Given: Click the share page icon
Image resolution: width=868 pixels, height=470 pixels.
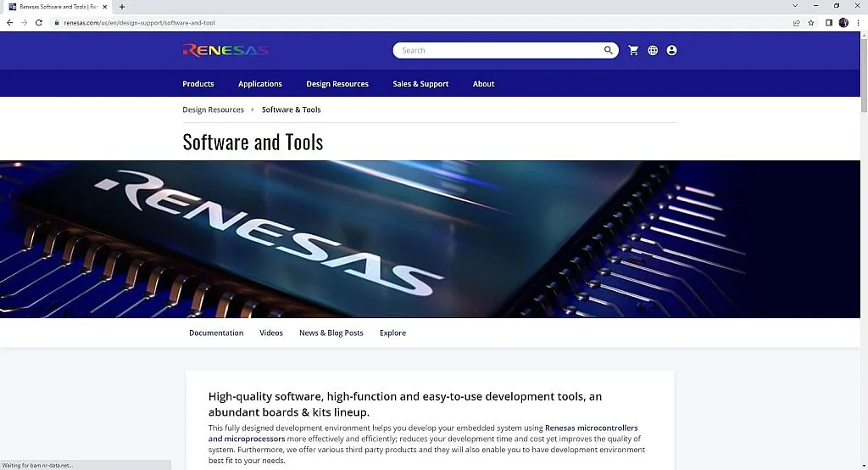Looking at the screenshot, I should click(x=796, y=23).
